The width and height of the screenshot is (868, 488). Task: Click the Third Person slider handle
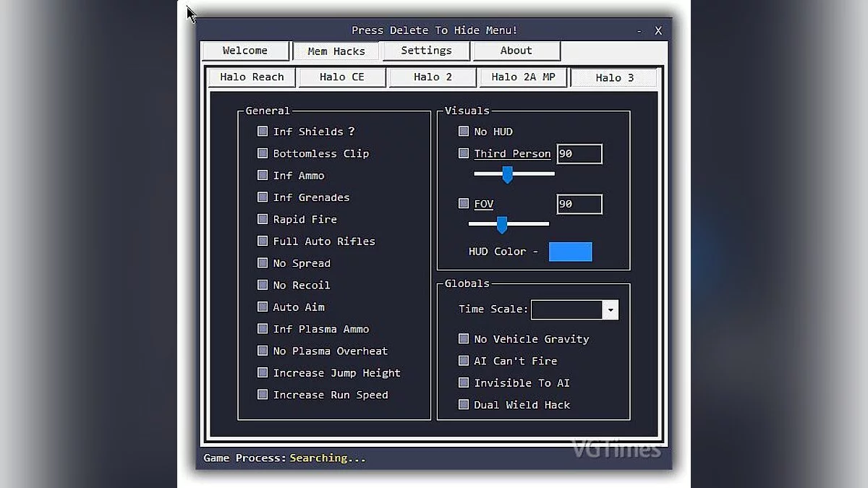tap(507, 174)
